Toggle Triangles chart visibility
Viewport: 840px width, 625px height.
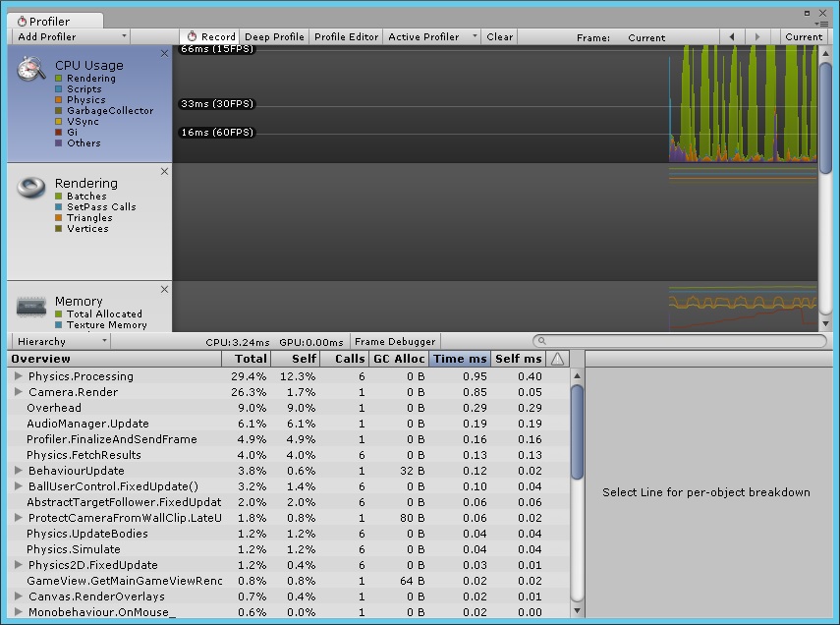58,217
